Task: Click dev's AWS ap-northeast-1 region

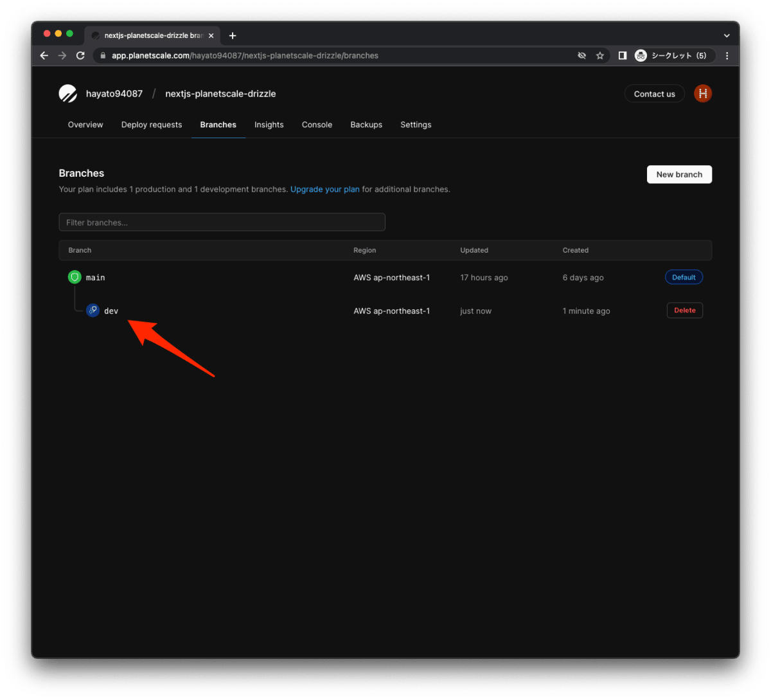Action: 392,311
